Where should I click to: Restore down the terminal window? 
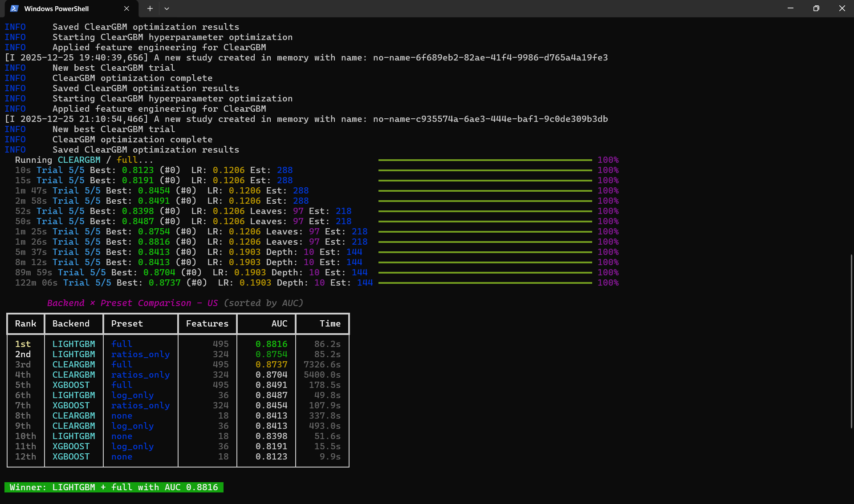tap(816, 8)
